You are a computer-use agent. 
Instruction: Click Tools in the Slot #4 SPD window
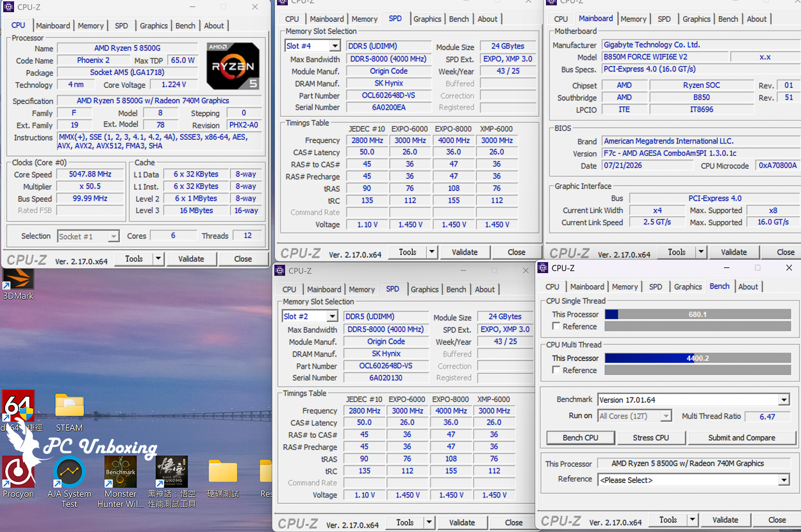pos(408,253)
